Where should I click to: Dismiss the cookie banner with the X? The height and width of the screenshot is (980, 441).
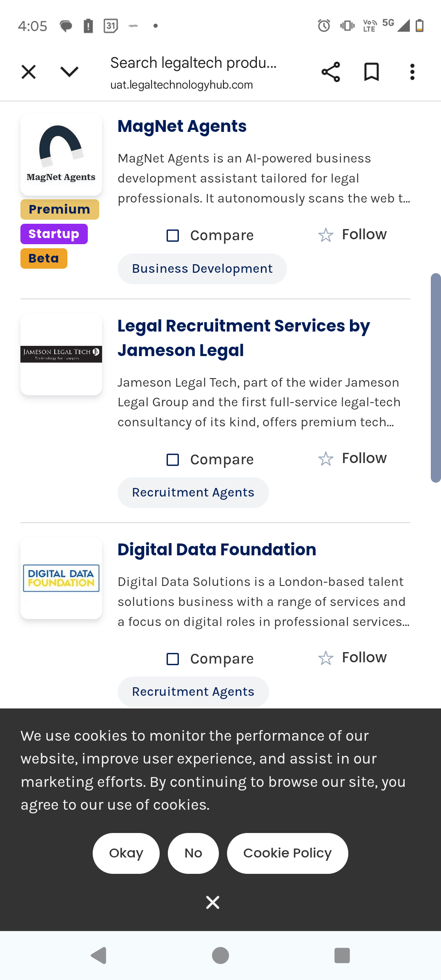coord(213,902)
